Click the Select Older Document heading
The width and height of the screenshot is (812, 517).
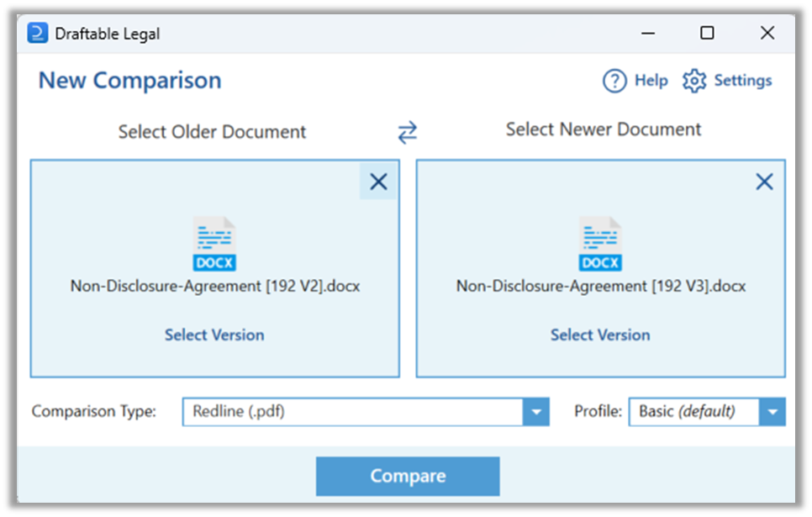click(x=212, y=132)
